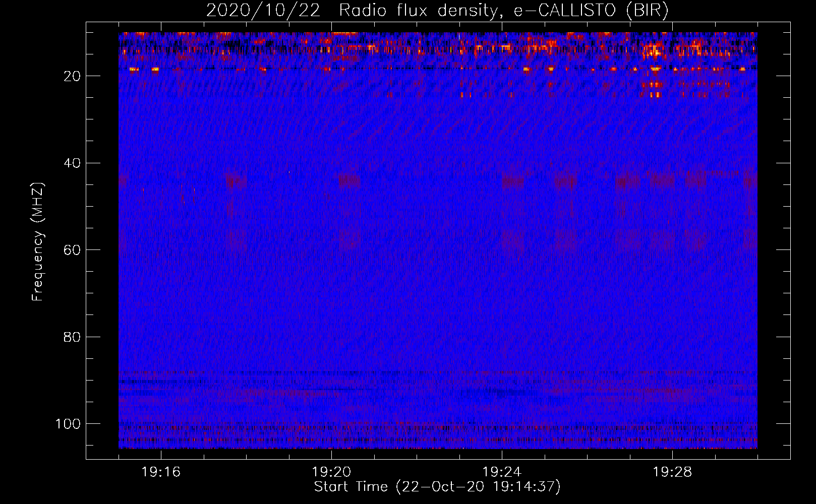816x504 pixels.
Task: Click the 100 MHz frequency tick label
Action: pos(68,424)
